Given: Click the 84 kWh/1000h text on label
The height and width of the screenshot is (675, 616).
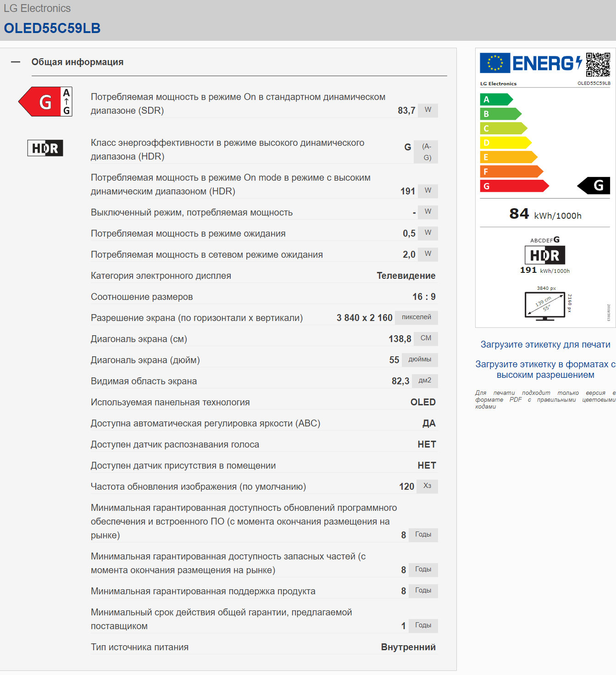Looking at the screenshot, I should (x=545, y=214).
